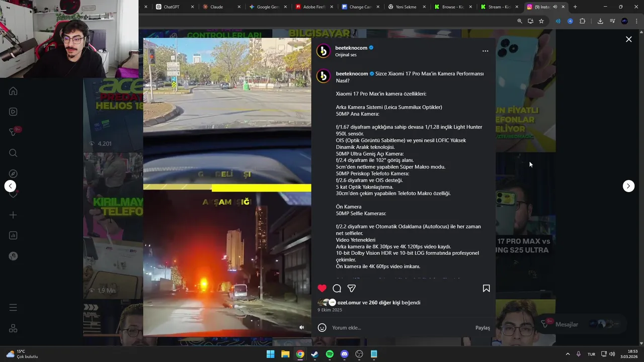Open the Meta apps grid icon
Image resolution: width=644 pixels, height=362 pixels.
(x=13, y=328)
